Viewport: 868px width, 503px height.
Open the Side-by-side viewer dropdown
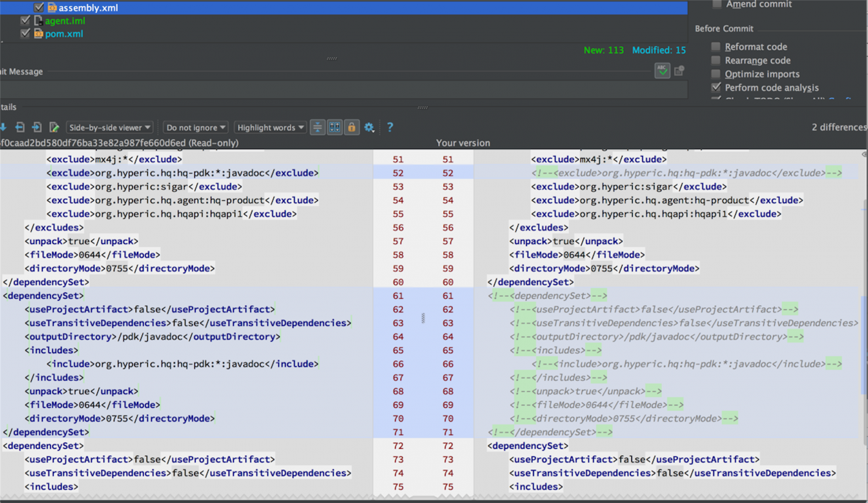click(x=109, y=127)
